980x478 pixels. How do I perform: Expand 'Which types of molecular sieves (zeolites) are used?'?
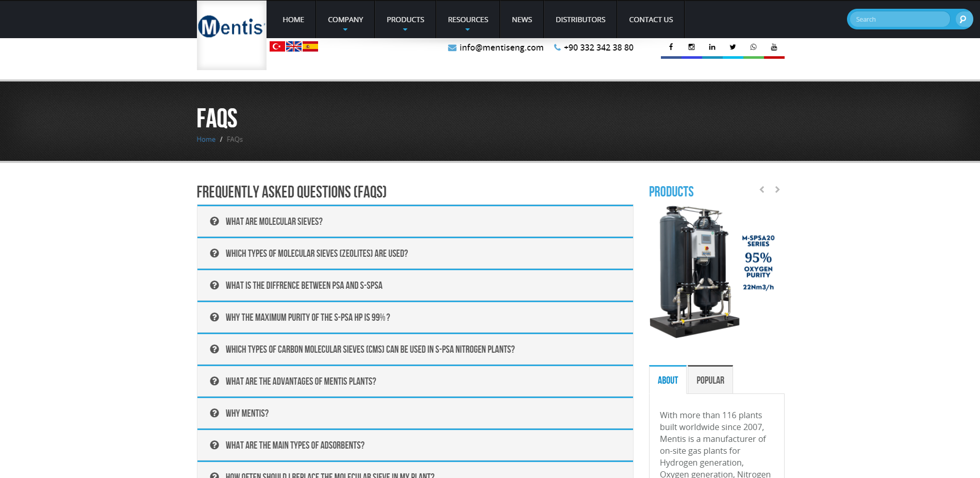coord(415,253)
